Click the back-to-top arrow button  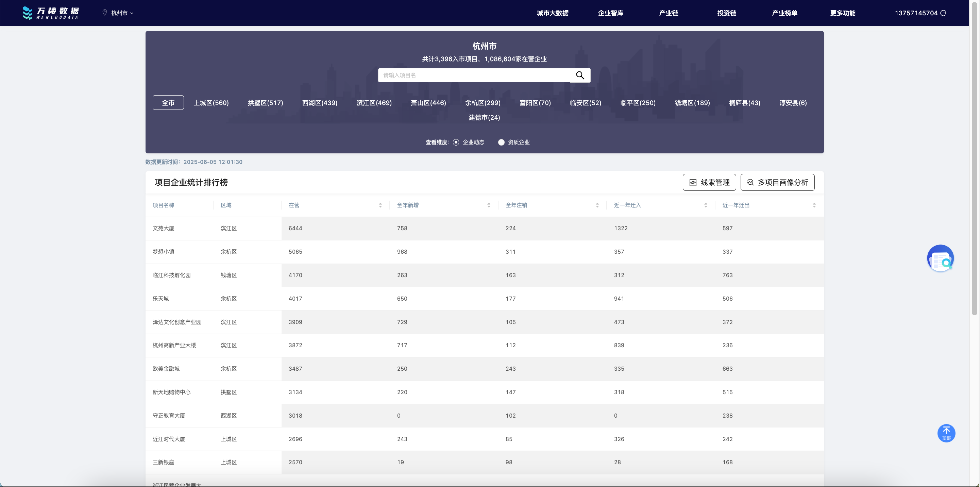coord(946,433)
